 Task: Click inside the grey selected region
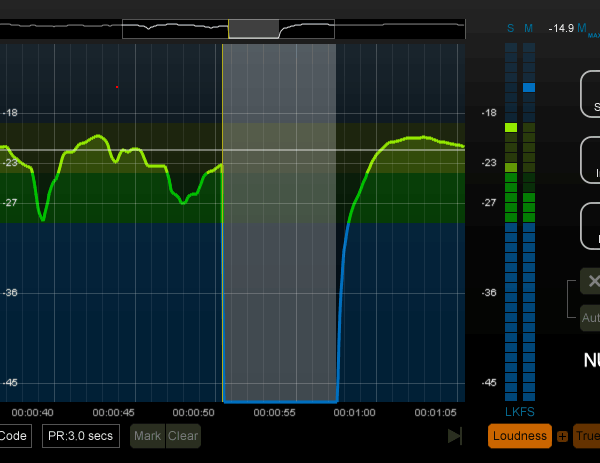tap(280, 250)
